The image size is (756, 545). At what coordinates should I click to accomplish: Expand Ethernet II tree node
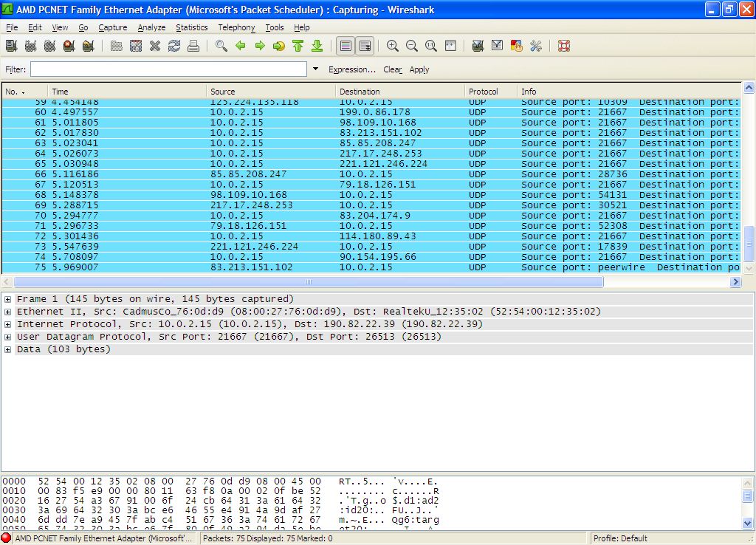pyautogui.click(x=7, y=312)
